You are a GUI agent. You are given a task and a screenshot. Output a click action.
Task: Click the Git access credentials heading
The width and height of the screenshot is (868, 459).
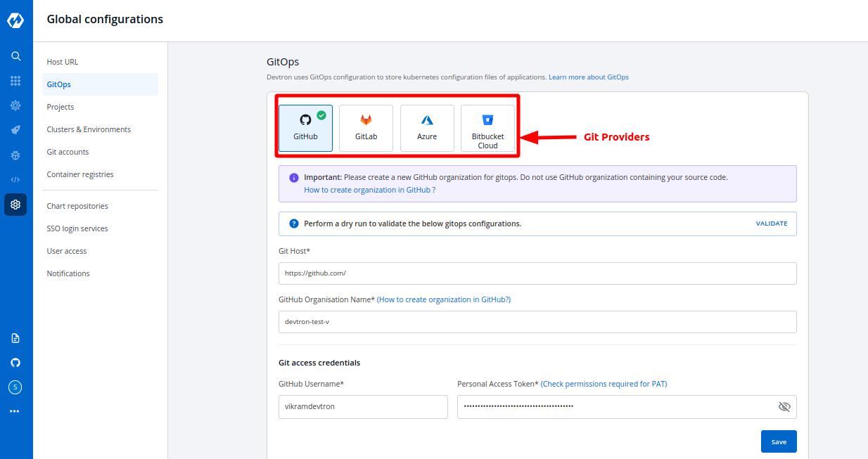319,363
